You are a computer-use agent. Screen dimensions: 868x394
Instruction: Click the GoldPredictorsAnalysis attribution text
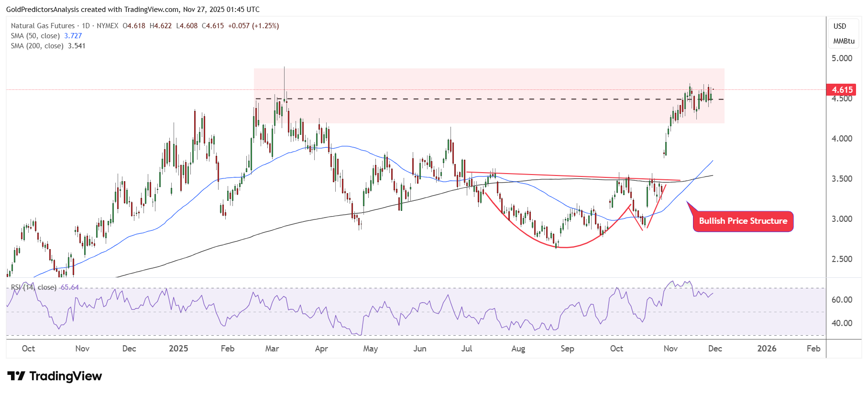(x=53, y=10)
